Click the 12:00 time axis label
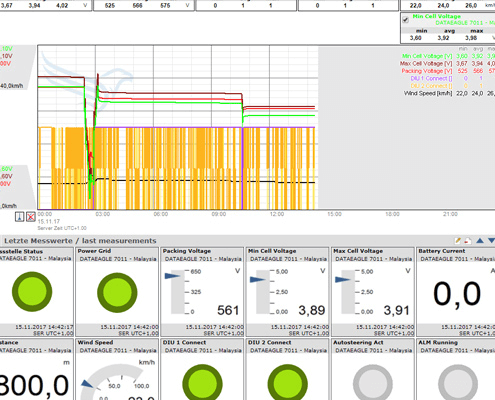This screenshot has width=495, height=400. point(277,214)
